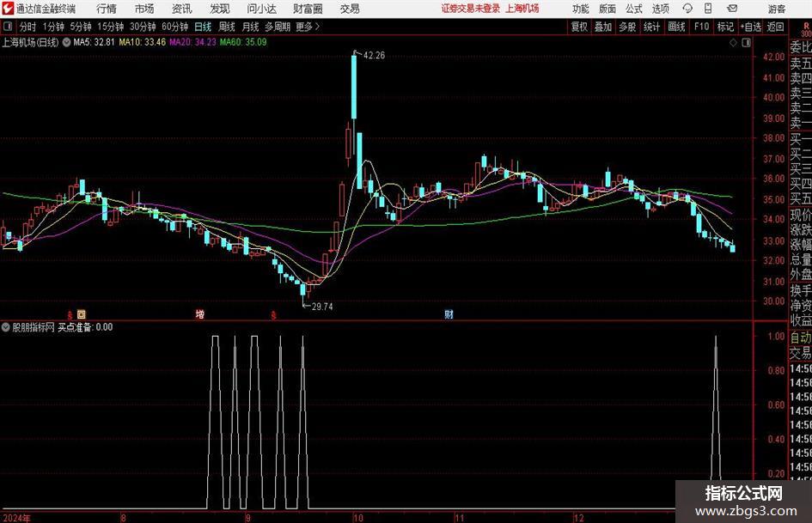The width and height of the screenshot is (812, 523).
Task: Click the 证券交易未登录 login status link
Action: 471,9
